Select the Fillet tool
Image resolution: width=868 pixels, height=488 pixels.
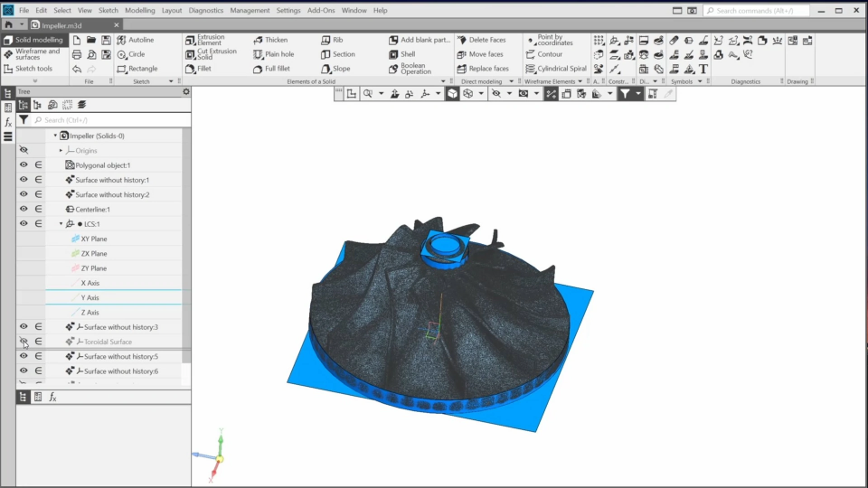point(203,69)
